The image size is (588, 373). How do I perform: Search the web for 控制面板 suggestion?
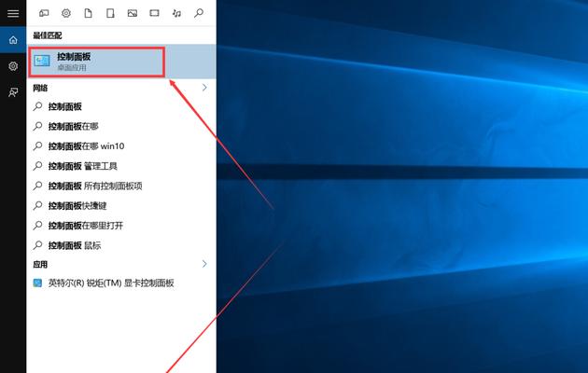point(121,106)
